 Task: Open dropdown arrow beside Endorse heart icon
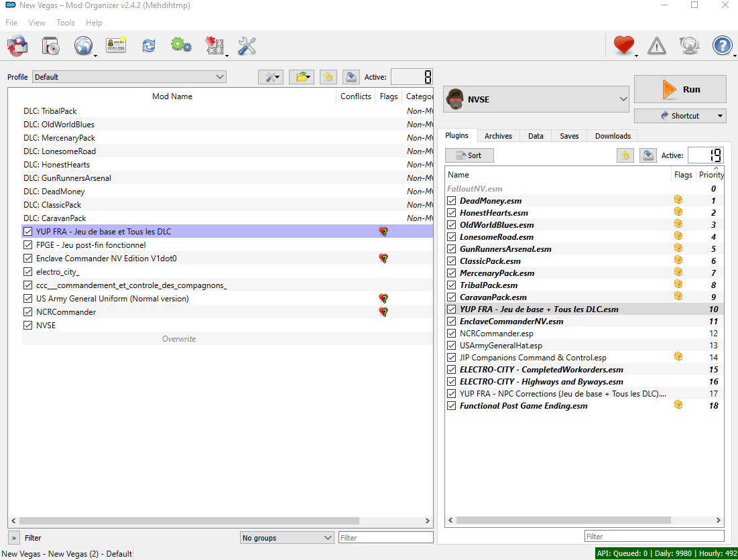[636, 55]
